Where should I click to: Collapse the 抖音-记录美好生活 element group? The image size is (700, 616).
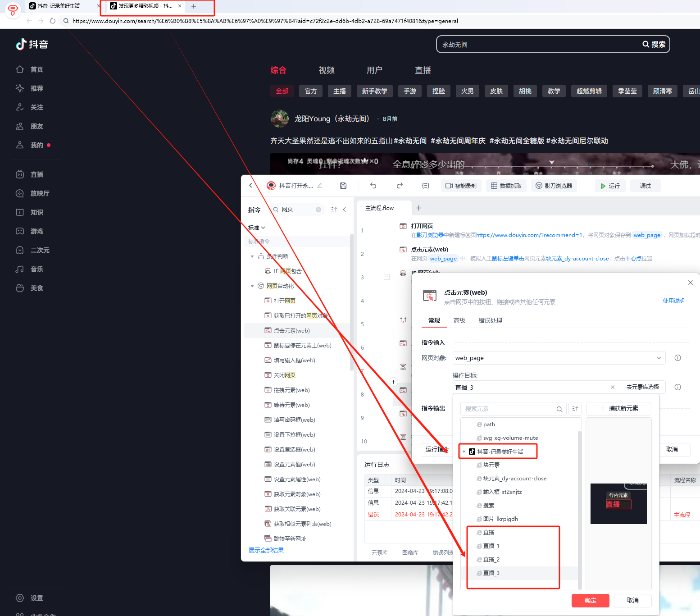(x=464, y=452)
